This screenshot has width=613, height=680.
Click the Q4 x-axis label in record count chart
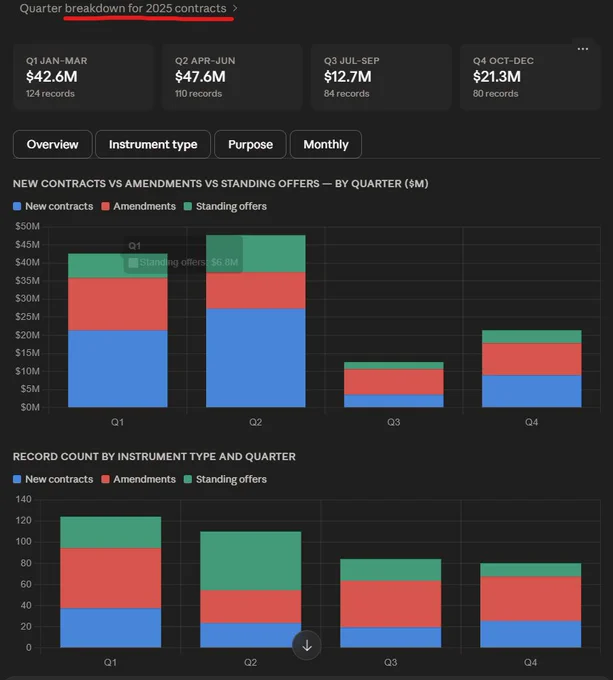pos(531,663)
